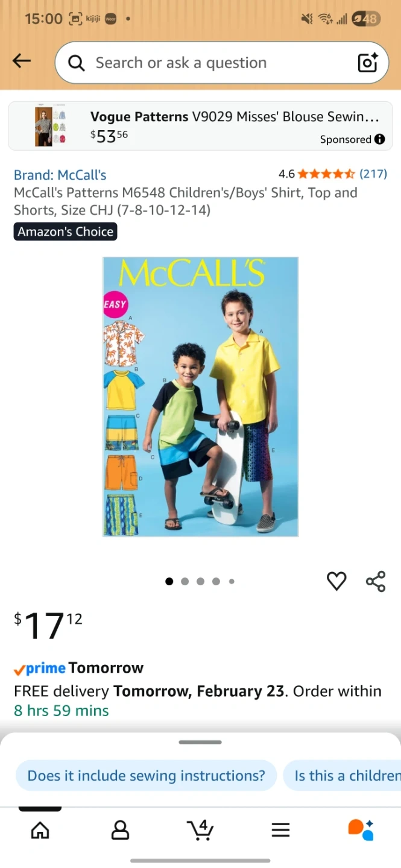
Task: Select the second image carousel dot
Action: (x=185, y=582)
